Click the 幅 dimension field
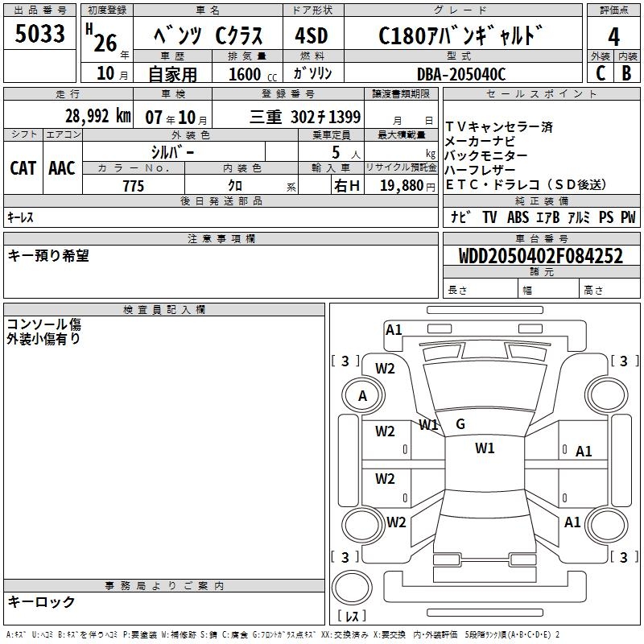Screen dimensions: 644x644 click(549, 290)
